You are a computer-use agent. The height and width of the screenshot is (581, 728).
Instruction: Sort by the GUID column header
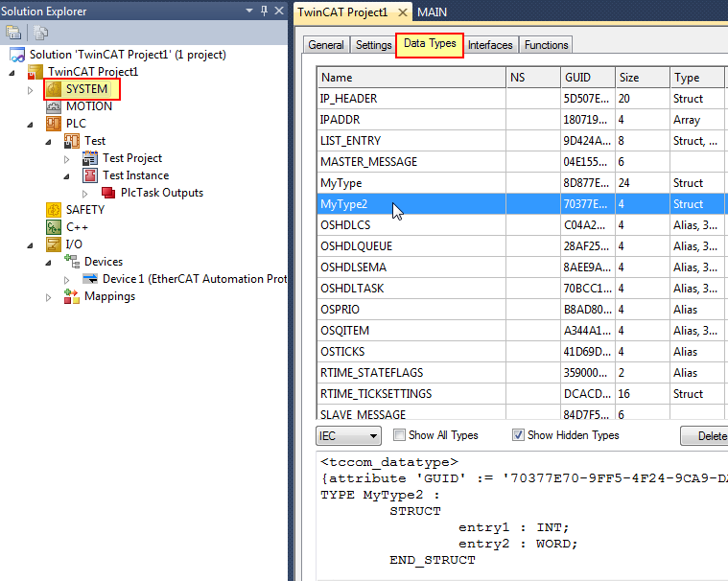(x=588, y=78)
